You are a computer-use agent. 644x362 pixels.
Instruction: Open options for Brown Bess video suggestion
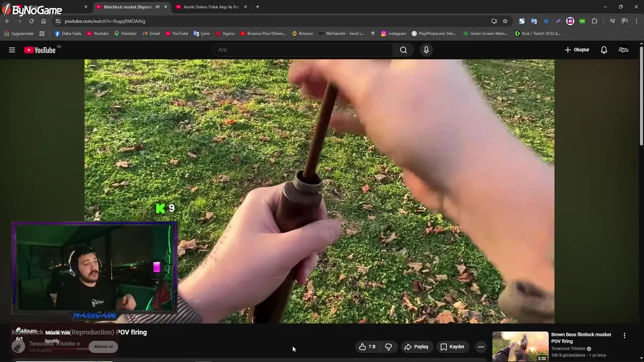pyautogui.click(x=624, y=335)
